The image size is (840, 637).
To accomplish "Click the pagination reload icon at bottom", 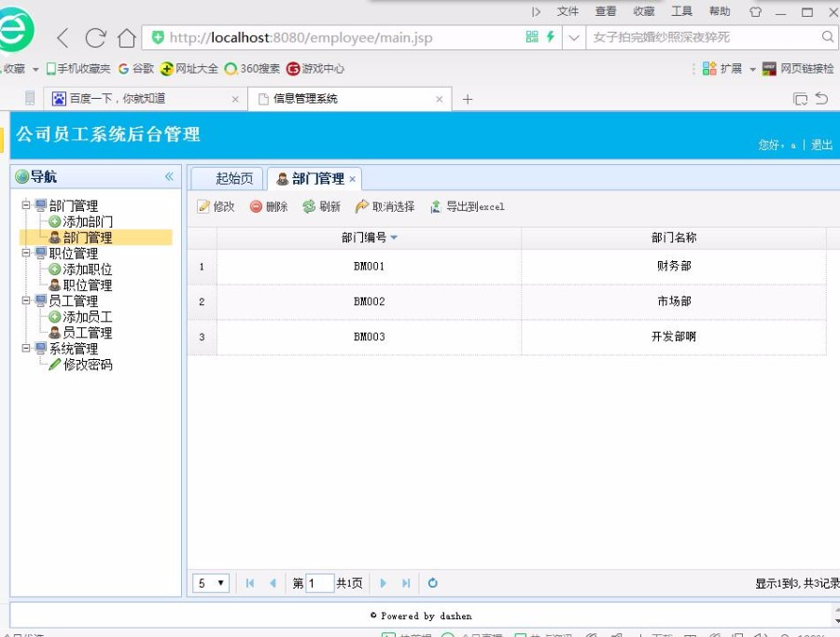I will (x=433, y=582).
